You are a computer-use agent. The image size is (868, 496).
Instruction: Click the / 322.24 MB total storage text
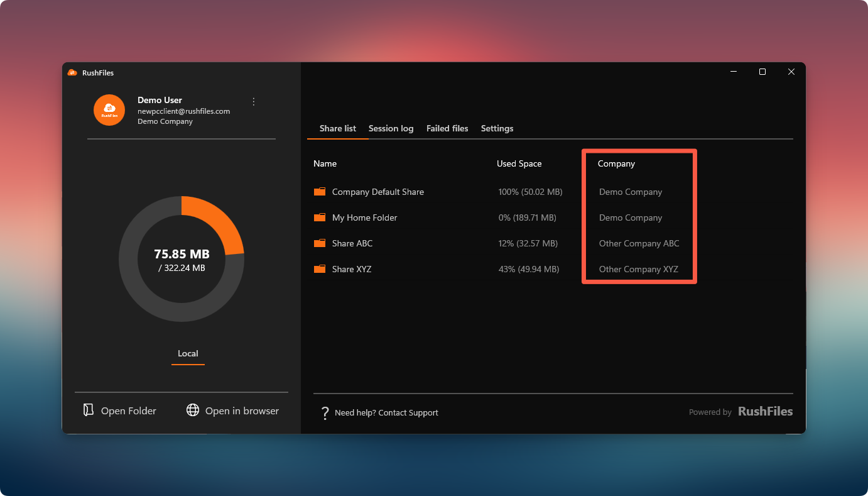pos(182,268)
